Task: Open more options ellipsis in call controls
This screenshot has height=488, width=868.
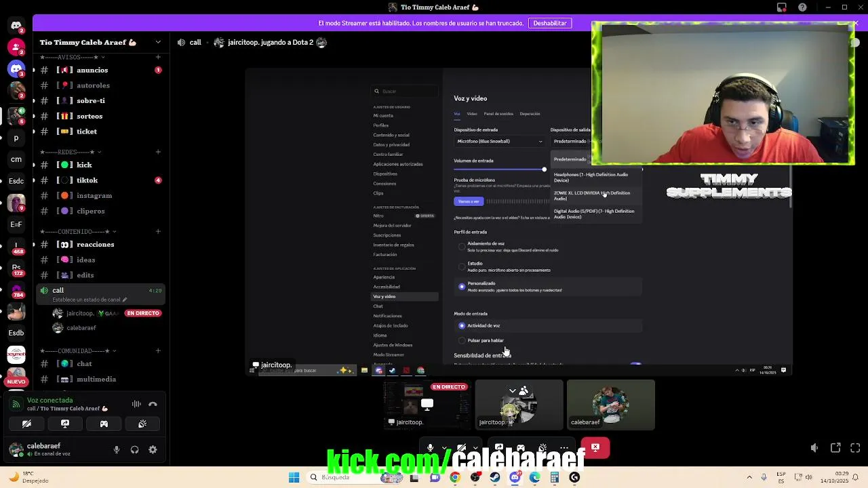Action: pyautogui.click(x=564, y=447)
